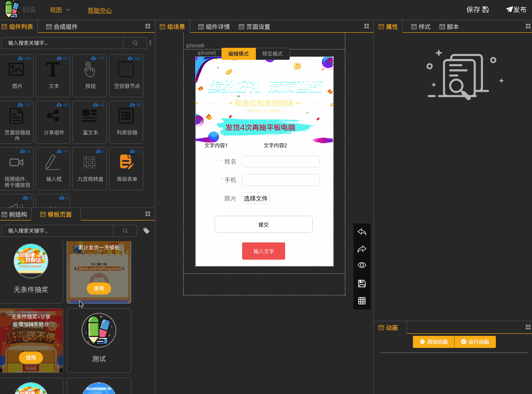Image resolution: width=532 pixels, height=394 pixels.
Task: Toggle the grid icon in canvas toolbar
Action: 362,301
